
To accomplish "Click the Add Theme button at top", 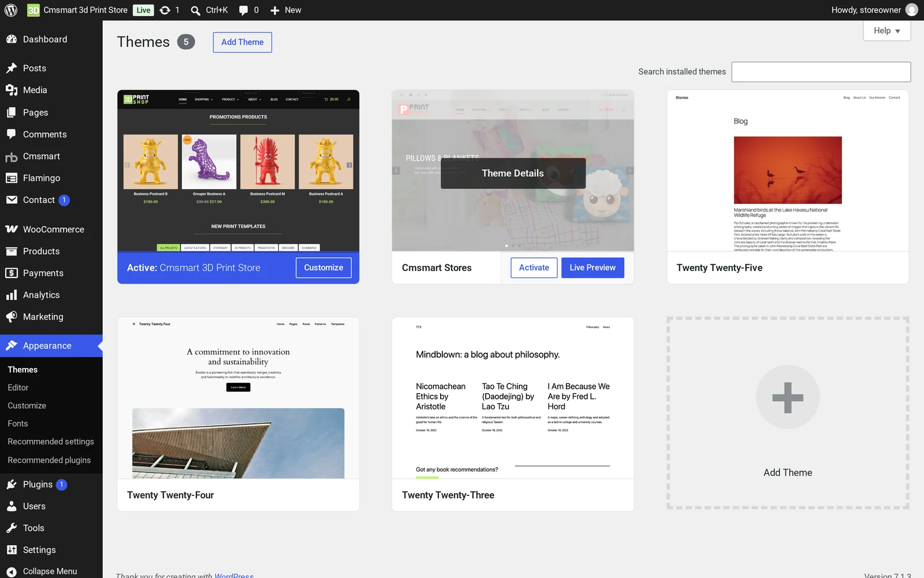I will pyautogui.click(x=243, y=42).
